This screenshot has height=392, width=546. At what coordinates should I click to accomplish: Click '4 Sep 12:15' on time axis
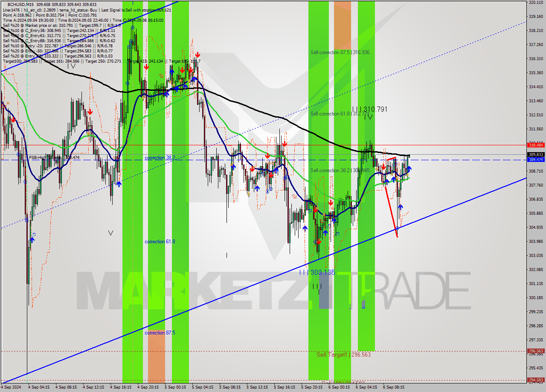coord(93,387)
